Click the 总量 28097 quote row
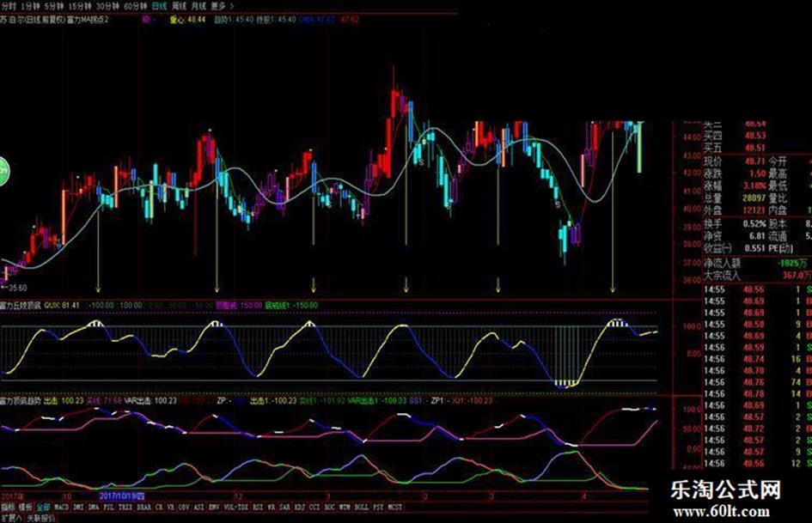This screenshot has height=523, width=812. (735, 198)
